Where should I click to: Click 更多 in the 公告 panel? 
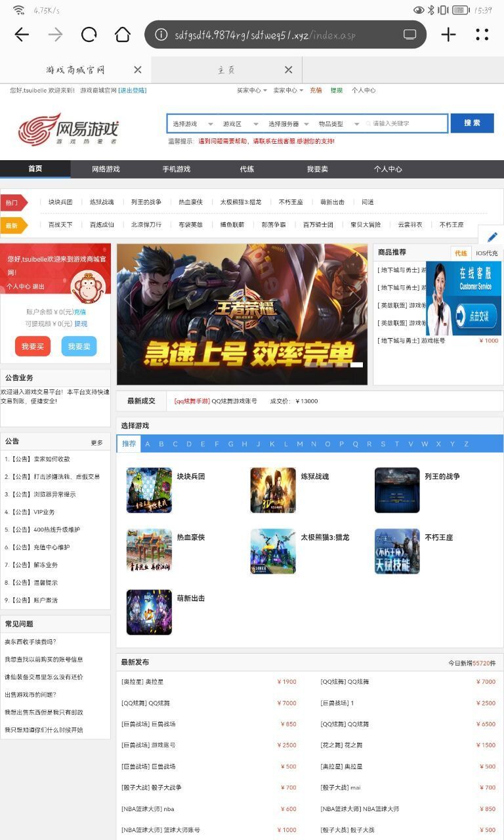click(x=96, y=442)
